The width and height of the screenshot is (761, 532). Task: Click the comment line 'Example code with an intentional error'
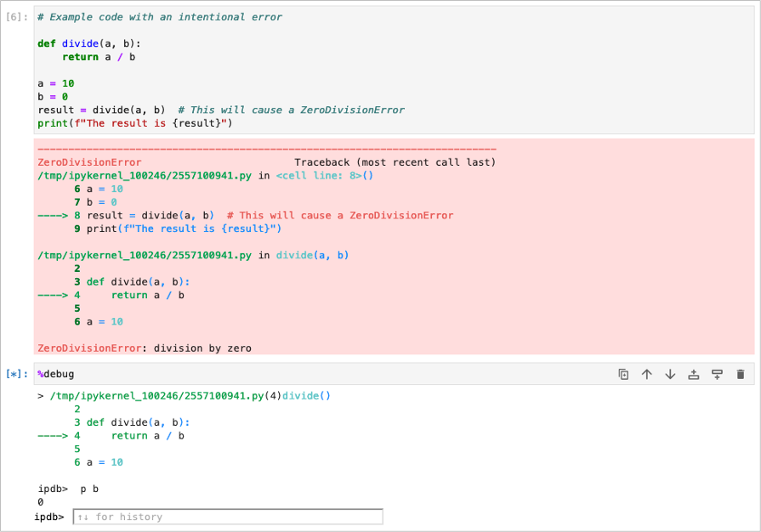coord(160,17)
